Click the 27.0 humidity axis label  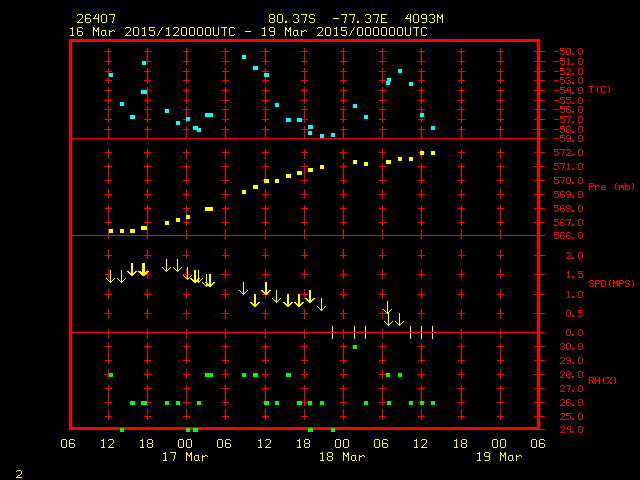click(x=571, y=389)
